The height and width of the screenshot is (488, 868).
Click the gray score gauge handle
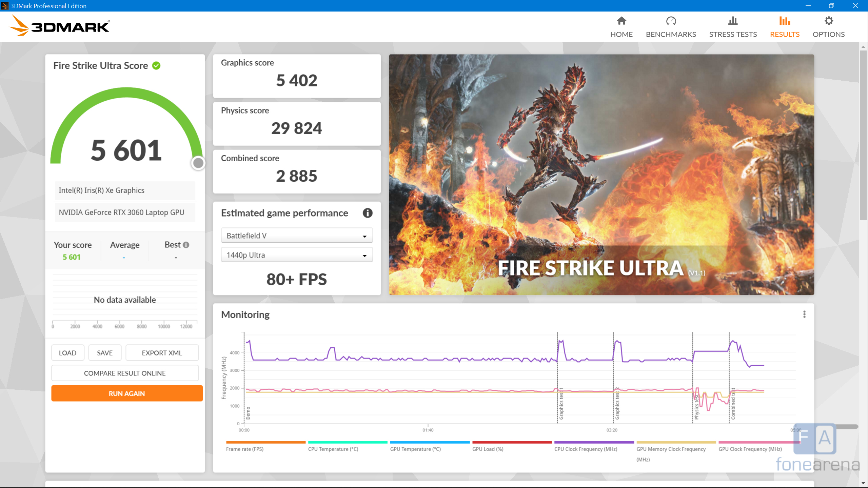tap(198, 163)
